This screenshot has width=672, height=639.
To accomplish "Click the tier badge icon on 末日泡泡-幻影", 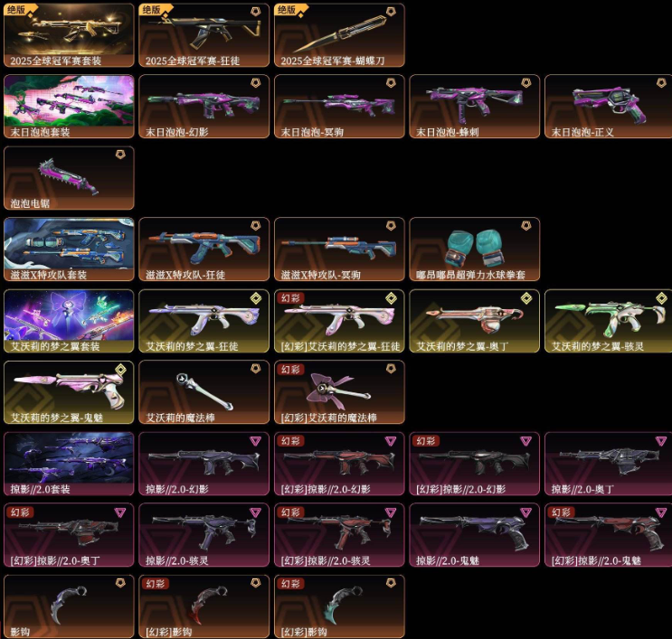I will [255, 82].
